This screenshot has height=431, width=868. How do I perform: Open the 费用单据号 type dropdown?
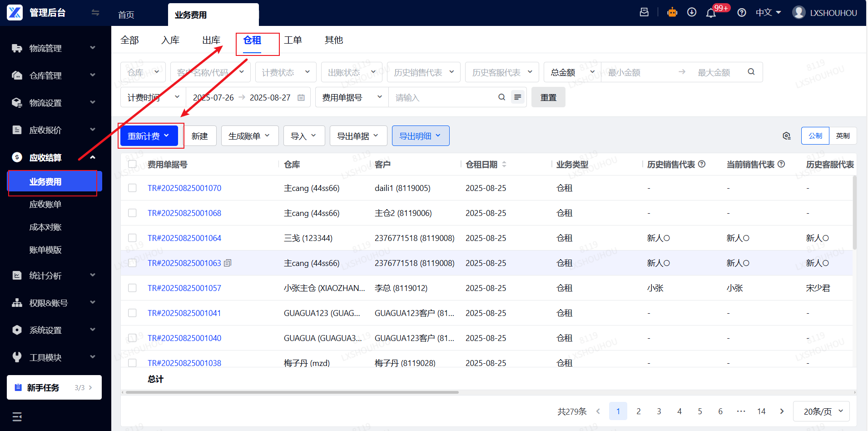coord(352,97)
